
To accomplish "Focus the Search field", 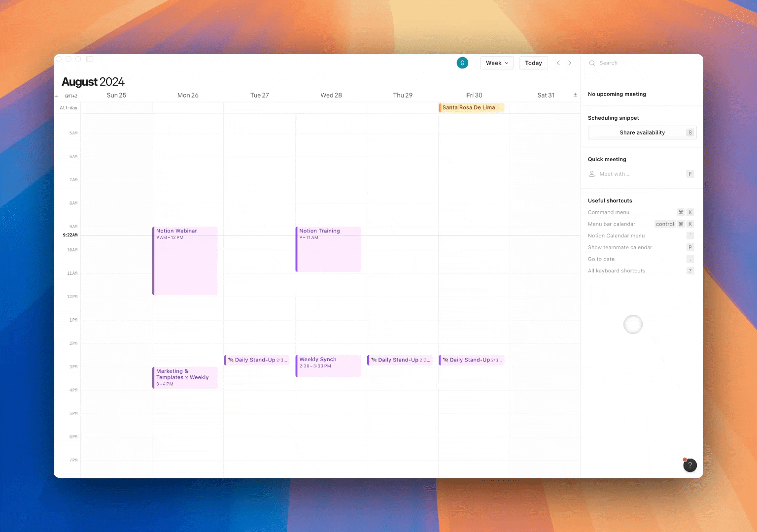I will tap(641, 63).
